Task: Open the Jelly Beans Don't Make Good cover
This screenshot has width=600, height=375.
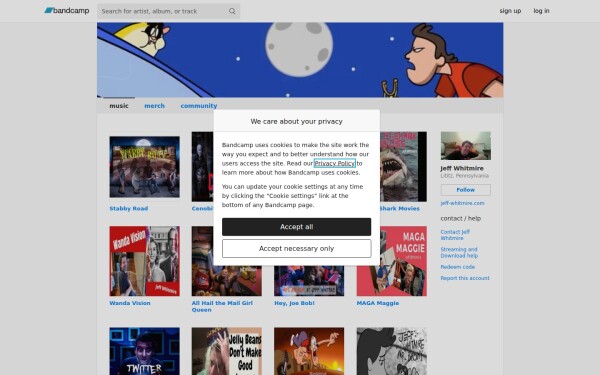Action: click(227, 351)
